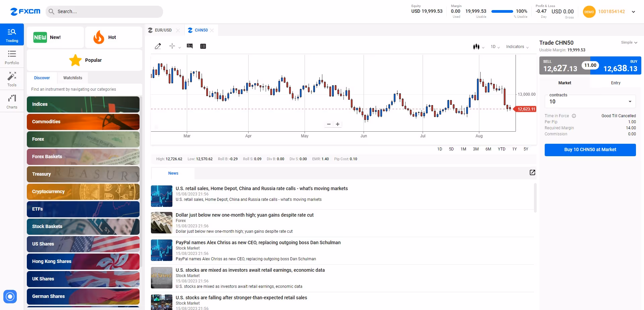The width and height of the screenshot is (644, 310).
Task: Set chart range to 6M
Action: [x=488, y=149]
